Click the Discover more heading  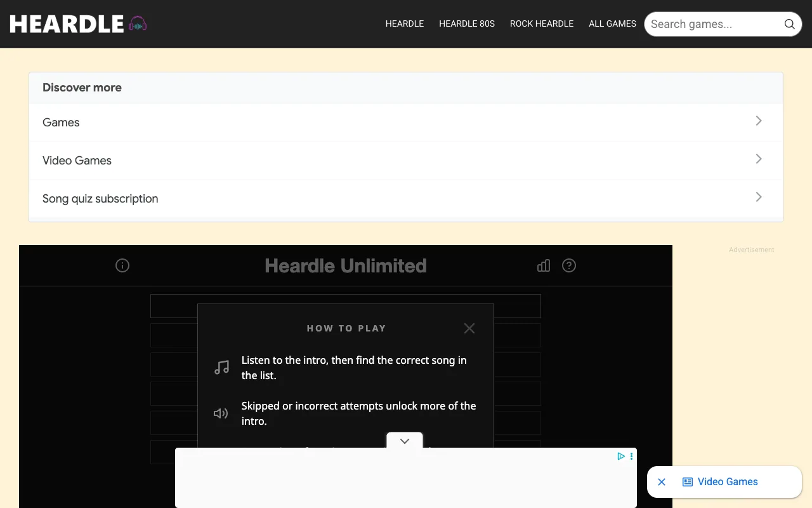[x=82, y=88]
